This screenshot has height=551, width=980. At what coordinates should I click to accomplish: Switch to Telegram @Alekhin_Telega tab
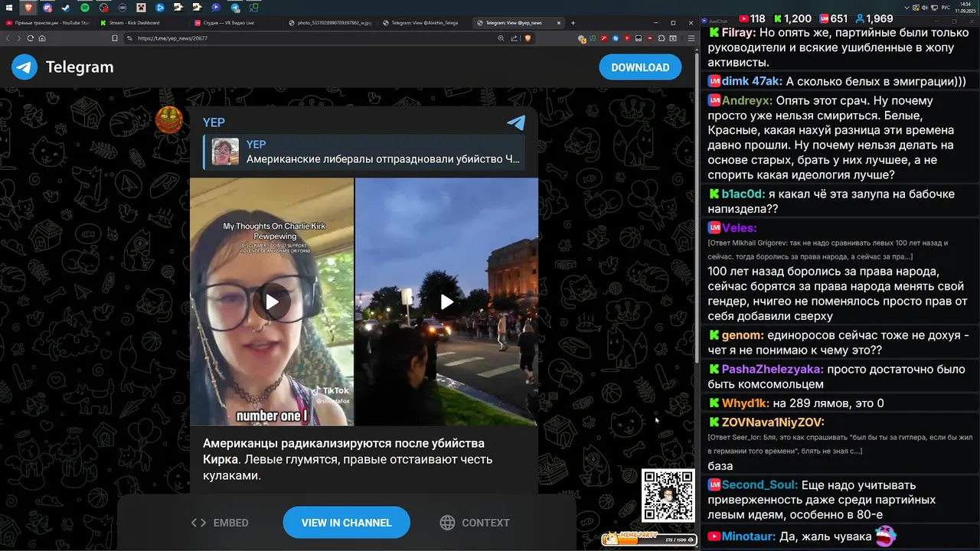424,23
